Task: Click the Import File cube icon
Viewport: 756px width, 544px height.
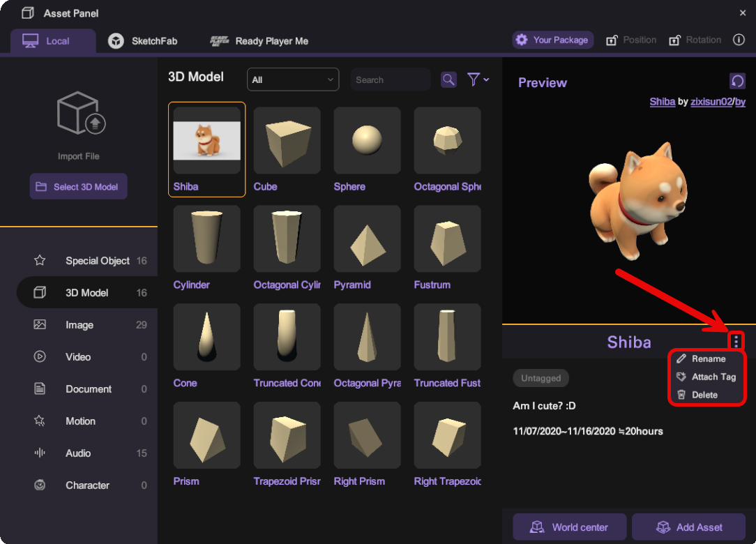Action: [x=78, y=114]
